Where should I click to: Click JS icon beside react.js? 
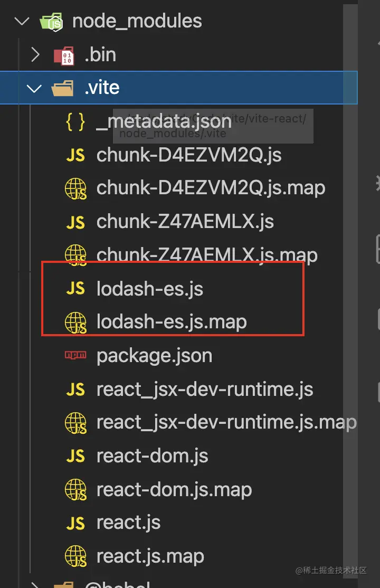click(75, 523)
